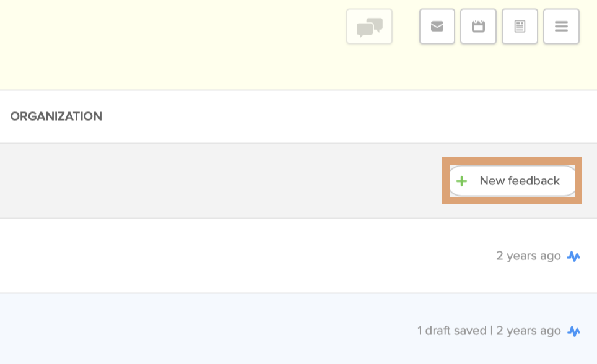Click the green plus icon
Image resolution: width=597 pixels, height=364 pixels.
click(x=461, y=181)
